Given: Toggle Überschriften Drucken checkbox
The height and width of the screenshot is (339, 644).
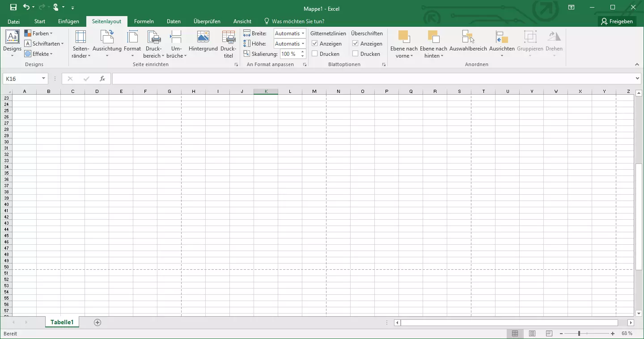Looking at the screenshot, I should click(x=356, y=54).
